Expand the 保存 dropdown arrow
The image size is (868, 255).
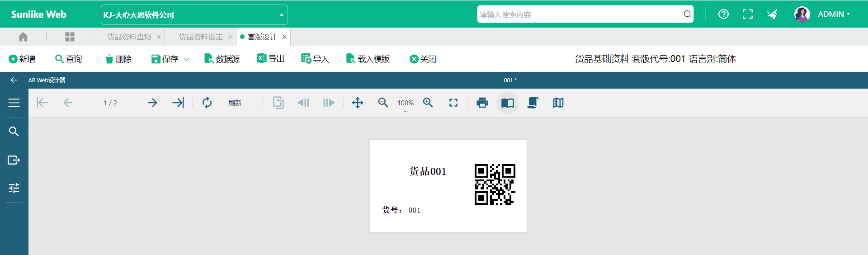coord(187,59)
